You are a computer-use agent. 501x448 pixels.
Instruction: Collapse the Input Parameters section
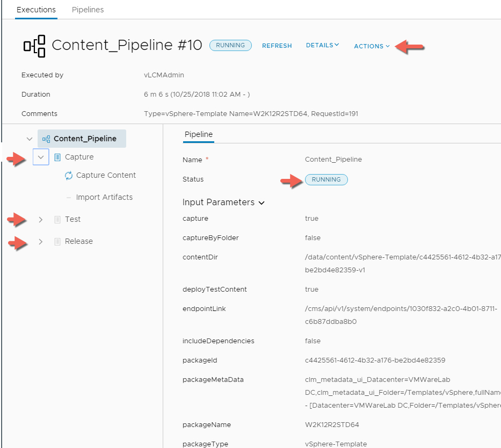262,203
